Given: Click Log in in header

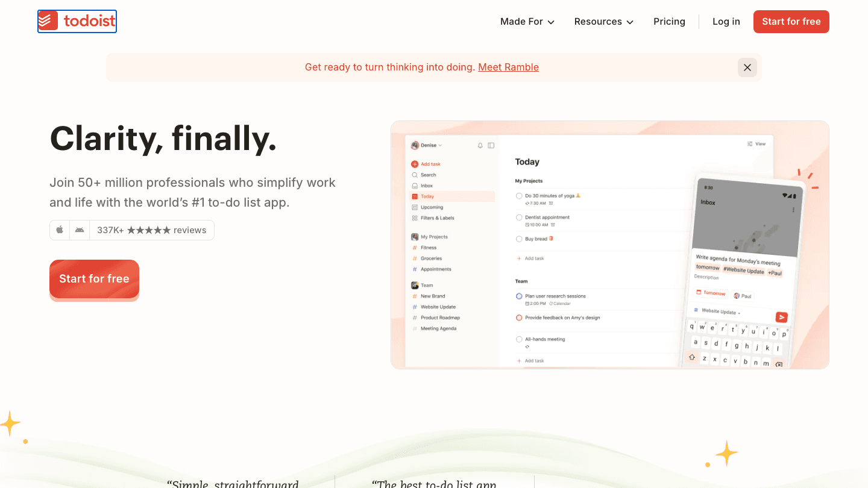Looking at the screenshot, I should click(726, 22).
